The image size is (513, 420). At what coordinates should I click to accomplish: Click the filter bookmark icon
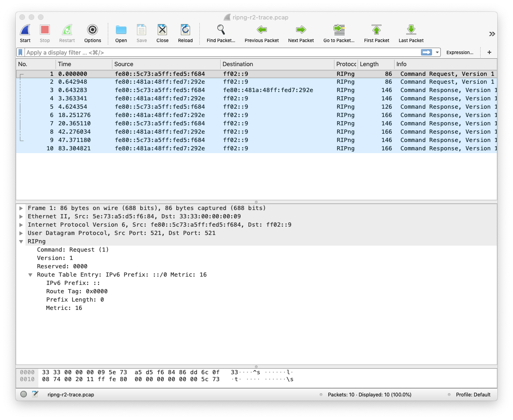pos(21,52)
